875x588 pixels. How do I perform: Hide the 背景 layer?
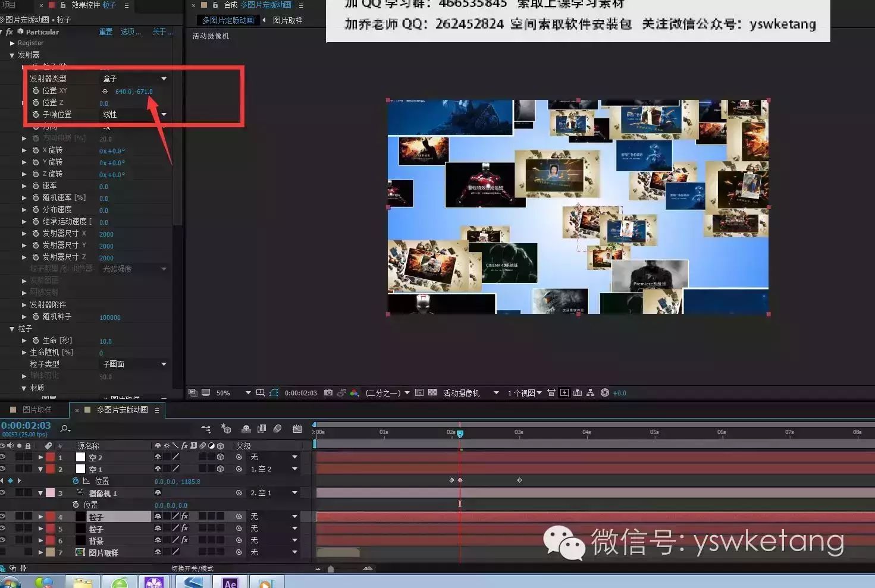(2, 540)
